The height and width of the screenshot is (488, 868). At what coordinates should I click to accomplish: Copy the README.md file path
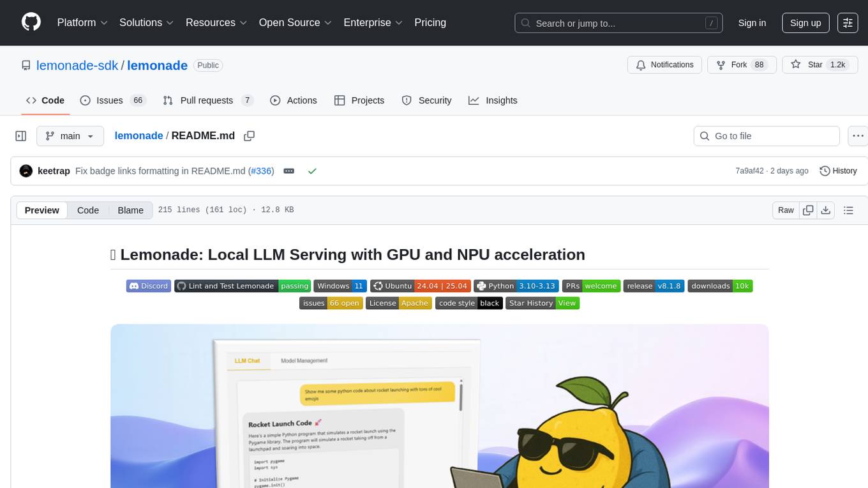click(x=250, y=136)
